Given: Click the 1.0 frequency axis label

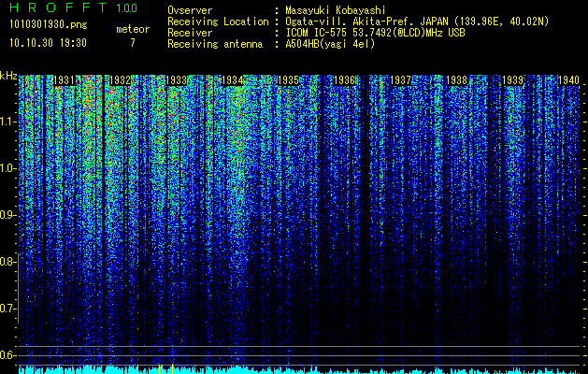Looking at the screenshot, I should pyautogui.click(x=7, y=168).
